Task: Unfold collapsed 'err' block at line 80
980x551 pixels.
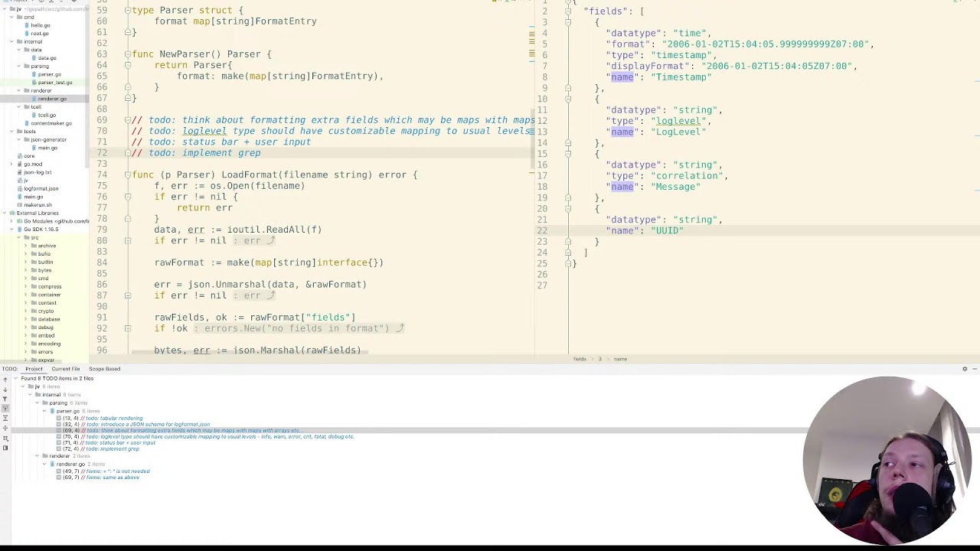Action: coord(127,240)
